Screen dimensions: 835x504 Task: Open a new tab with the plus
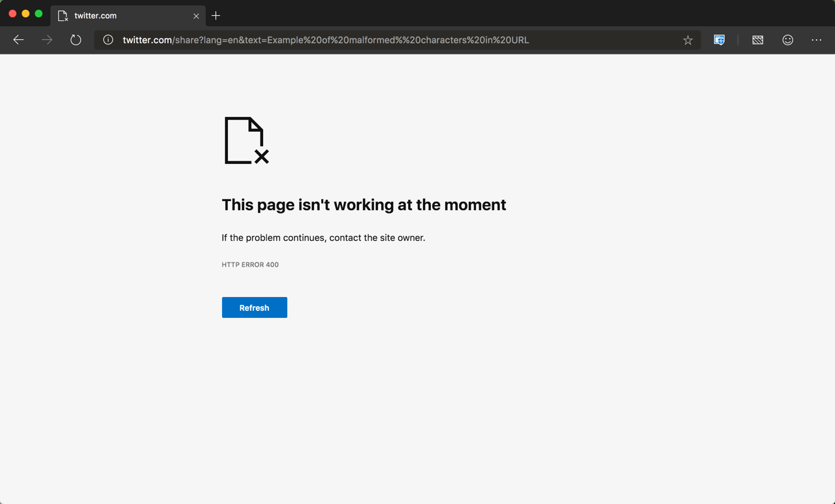coord(216,15)
